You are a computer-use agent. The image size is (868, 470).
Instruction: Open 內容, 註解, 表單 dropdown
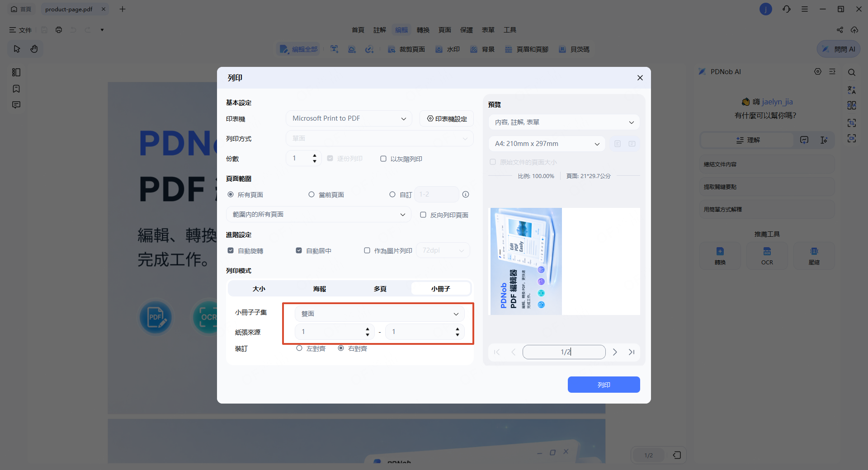tap(564, 122)
